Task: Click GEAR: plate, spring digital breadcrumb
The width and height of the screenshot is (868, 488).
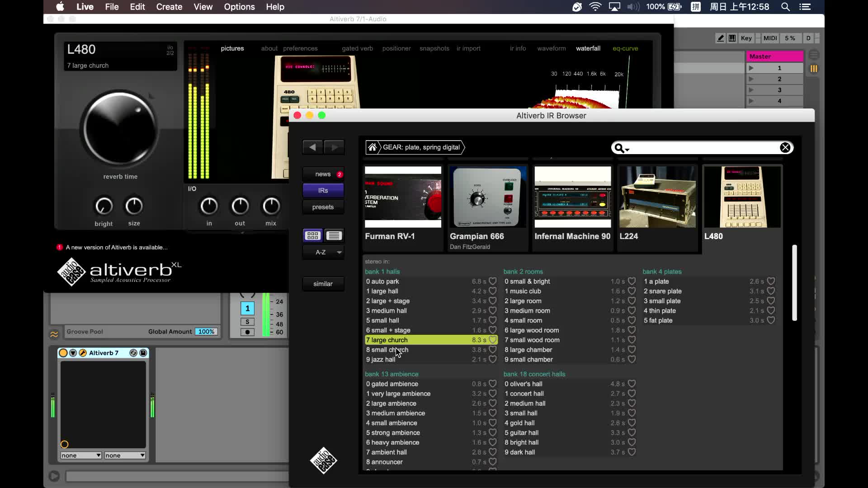Action: (x=421, y=147)
